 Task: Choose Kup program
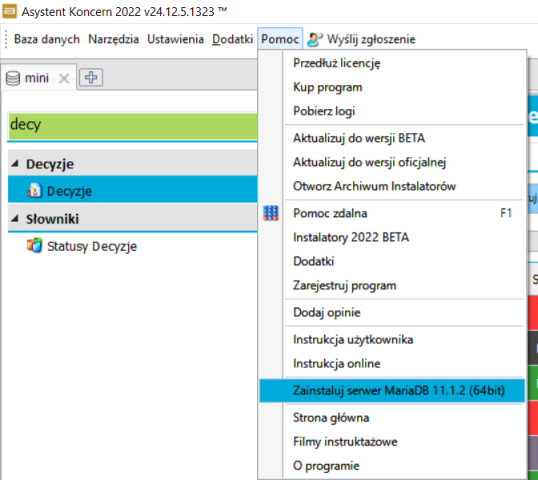(x=392, y=87)
